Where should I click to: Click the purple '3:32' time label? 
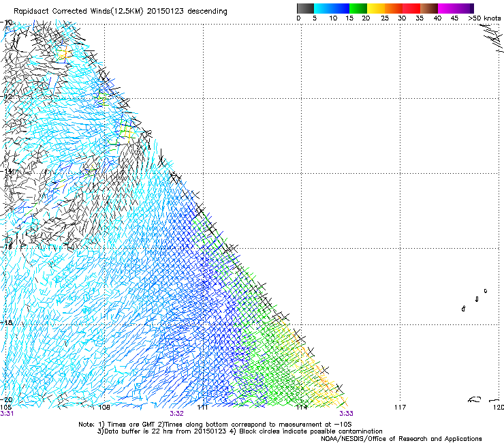pos(177,414)
